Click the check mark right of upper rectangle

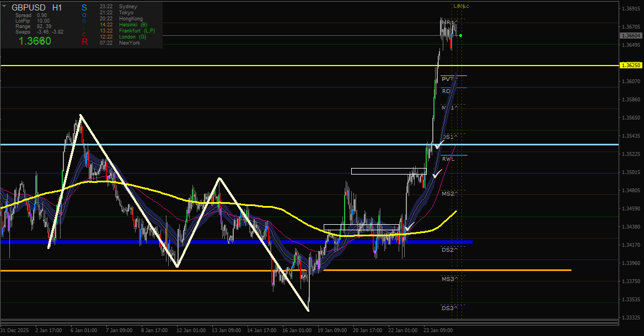pos(437,174)
